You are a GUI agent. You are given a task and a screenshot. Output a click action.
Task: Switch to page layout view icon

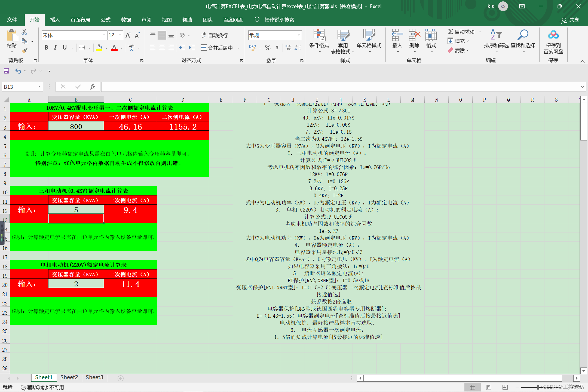[489, 387]
